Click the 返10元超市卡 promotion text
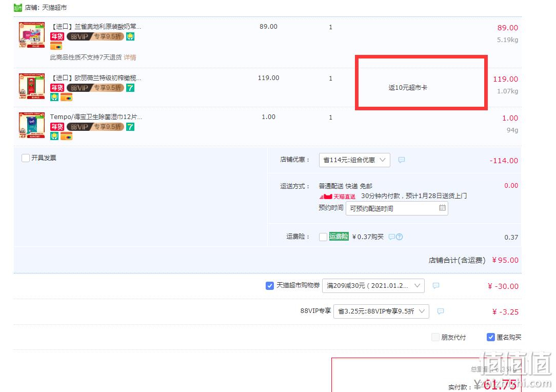Screen dimensions: 556x392 [408, 87]
